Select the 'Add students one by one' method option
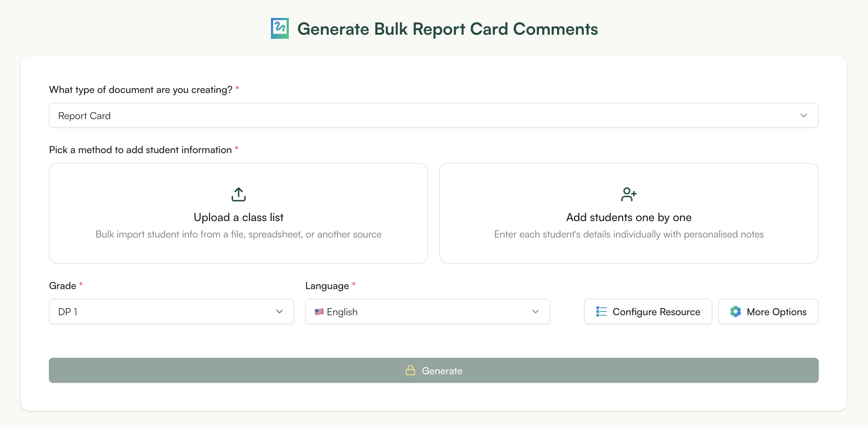Screen dimensions: 868x428 pos(629,214)
